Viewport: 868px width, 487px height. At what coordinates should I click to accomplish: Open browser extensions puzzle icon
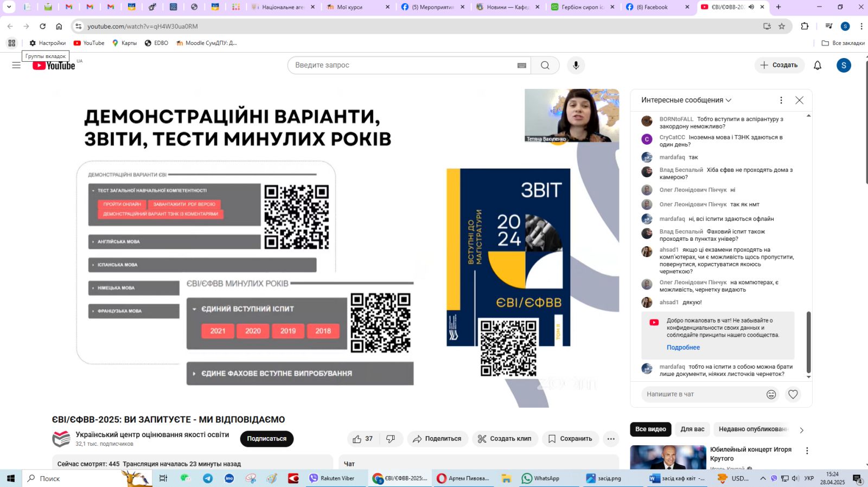805,26
